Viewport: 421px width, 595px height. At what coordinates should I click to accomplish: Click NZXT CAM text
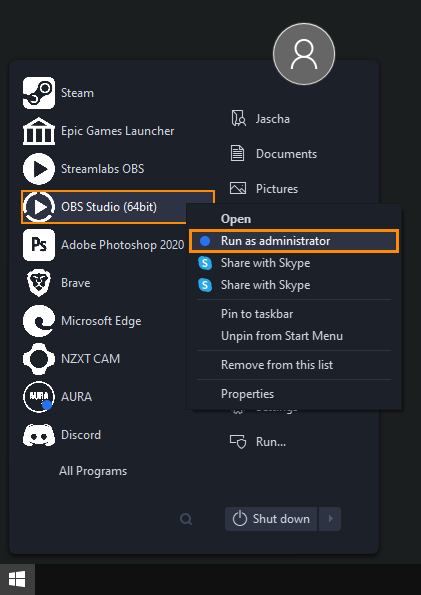(x=90, y=359)
